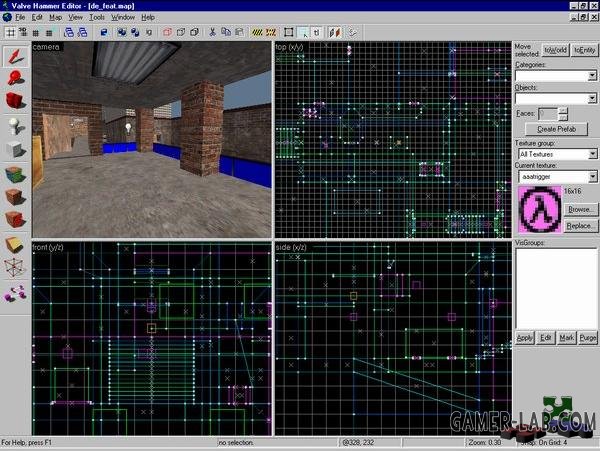Toggle select-by-handles square icon
This screenshot has height=451, width=600.
pos(289,33)
